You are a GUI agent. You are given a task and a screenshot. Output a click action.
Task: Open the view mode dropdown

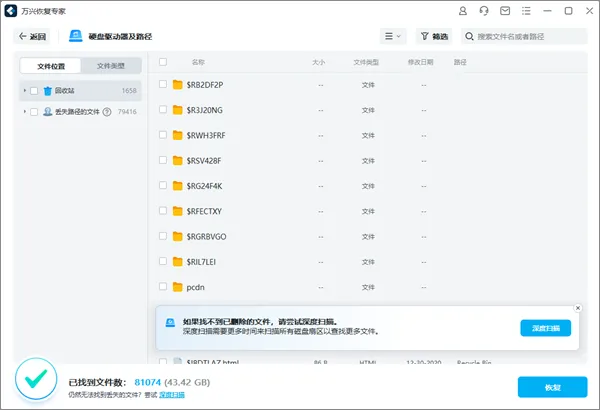pyautogui.click(x=393, y=36)
